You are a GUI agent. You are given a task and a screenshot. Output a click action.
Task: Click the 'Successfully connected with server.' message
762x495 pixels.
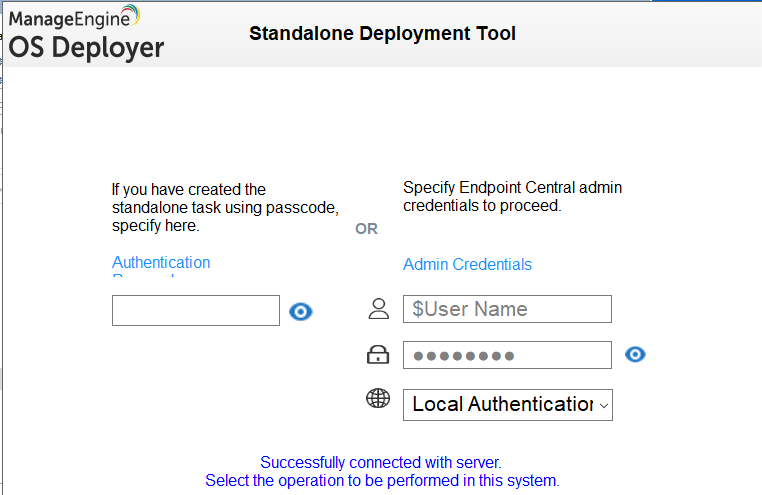(381, 462)
